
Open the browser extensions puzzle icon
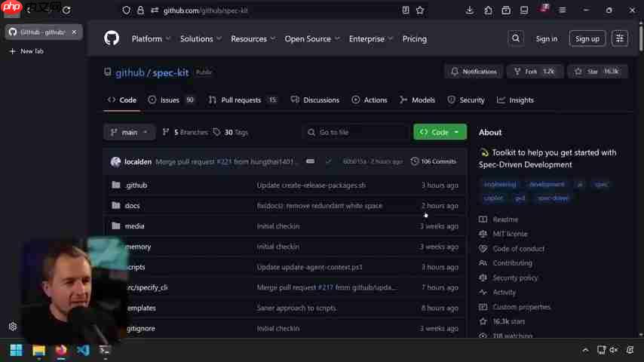click(x=488, y=11)
